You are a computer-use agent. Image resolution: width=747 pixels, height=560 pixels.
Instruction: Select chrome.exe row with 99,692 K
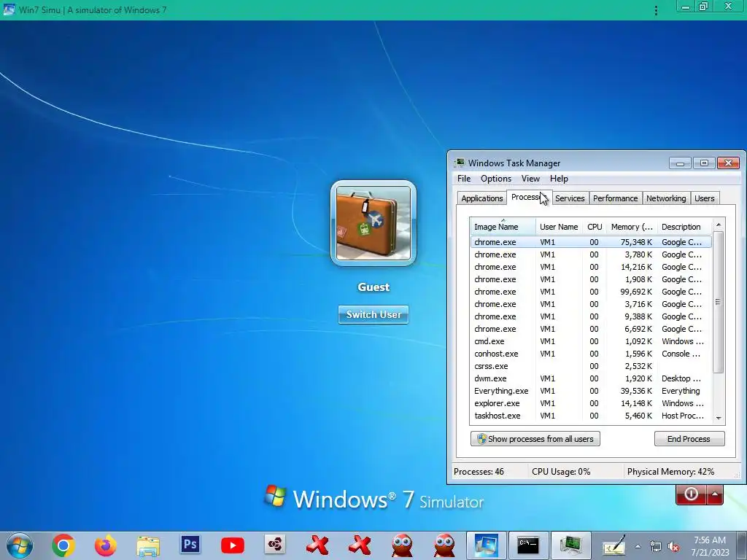click(591, 292)
